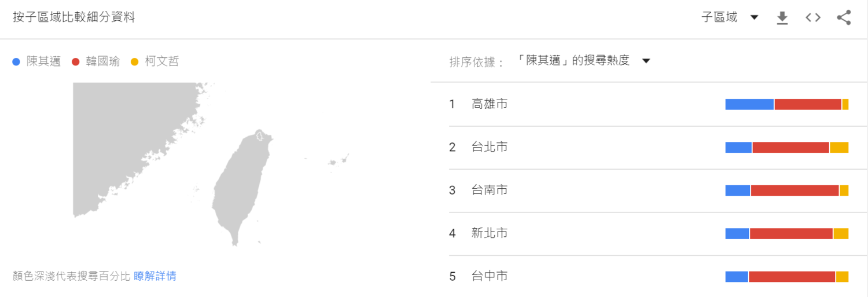Click the share icon
The height and width of the screenshot is (297, 868).
click(844, 17)
